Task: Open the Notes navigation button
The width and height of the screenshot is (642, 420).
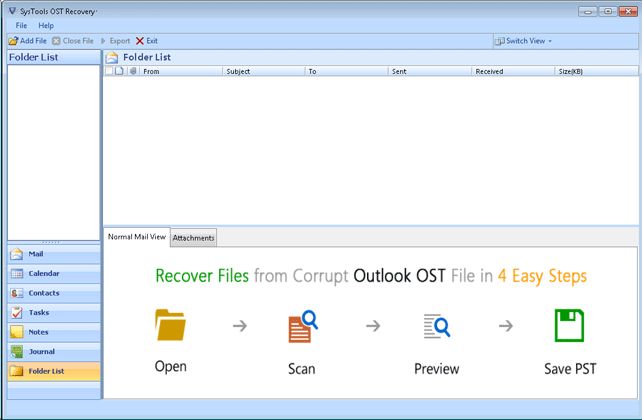Action: pyautogui.click(x=54, y=332)
